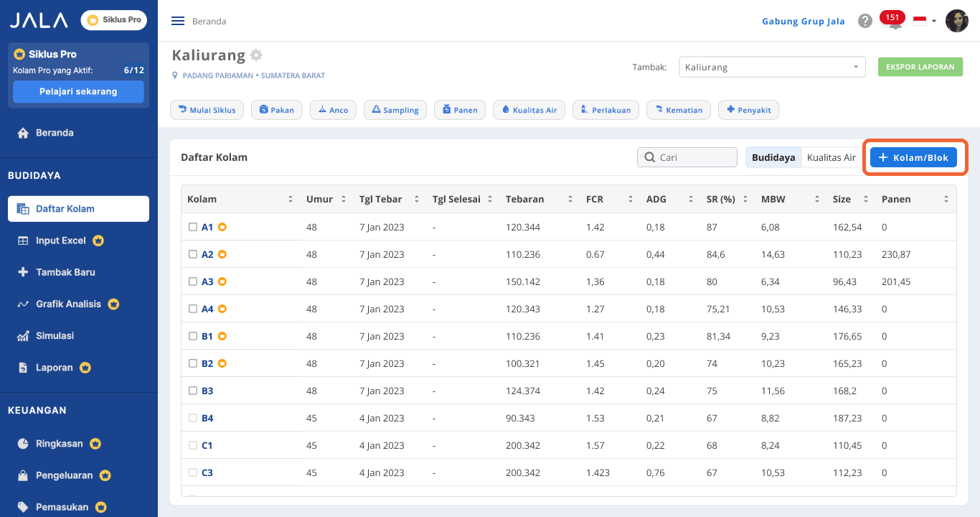Open the user profile avatar
The image size is (980, 517).
click(956, 21)
